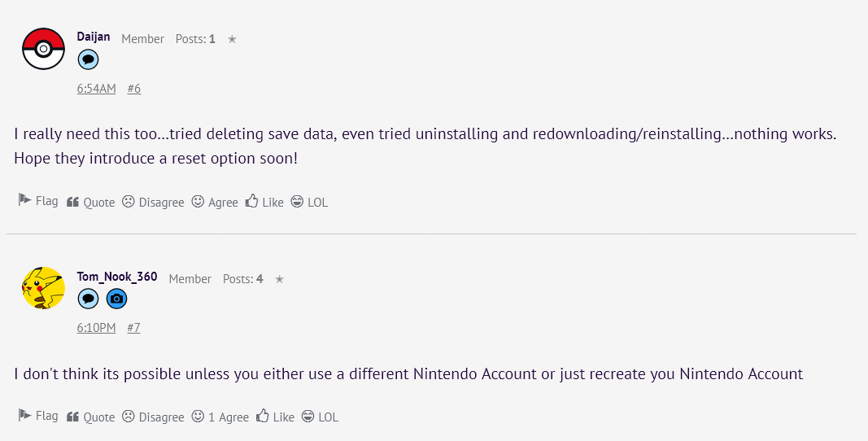Viewport: 868px width, 441px height.
Task: Click Tom_Nook_360's comment badge icon
Action: click(89, 299)
